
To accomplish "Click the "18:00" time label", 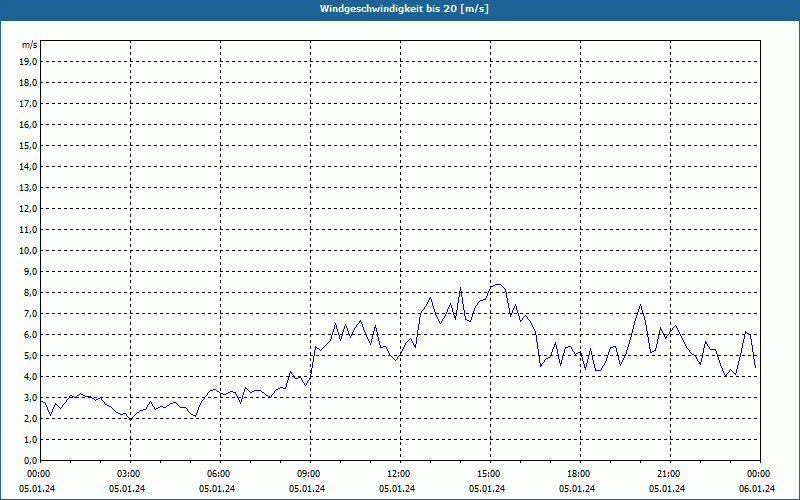I will pyautogui.click(x=581, y=474).
